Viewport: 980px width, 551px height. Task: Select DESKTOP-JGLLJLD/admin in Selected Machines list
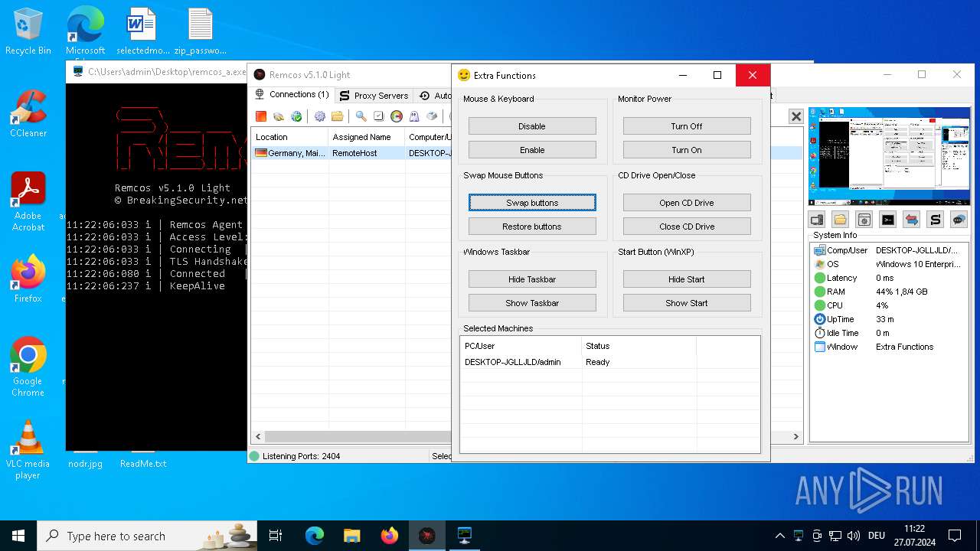pos(513,362)
